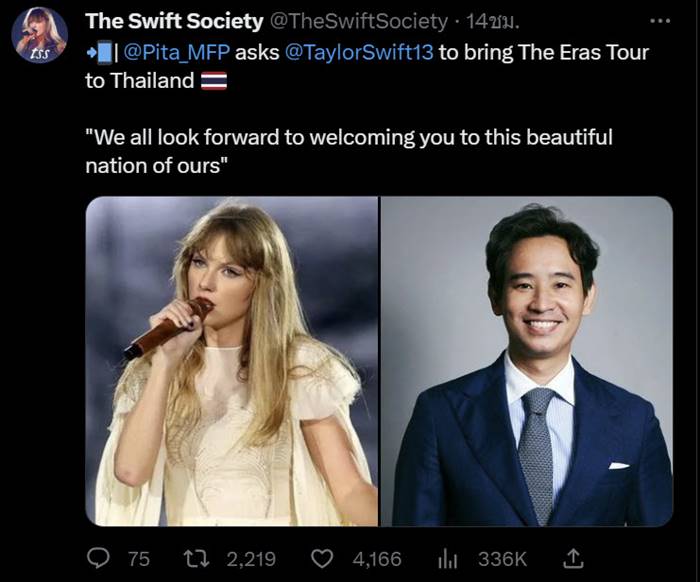Click the reply speech bubble icon
The width and height of the screenshot is (700, 582).
[100, 557]
